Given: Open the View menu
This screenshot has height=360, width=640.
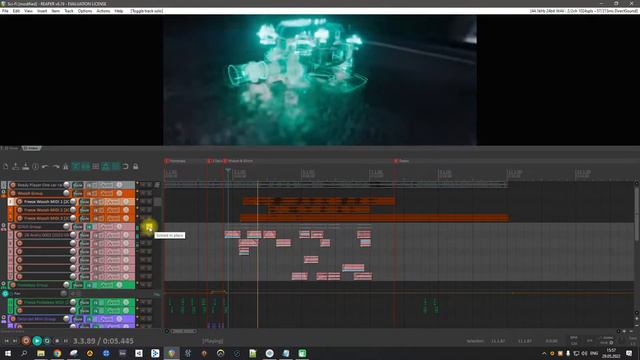Looking at the screenshot, I should tap(28, 11).
